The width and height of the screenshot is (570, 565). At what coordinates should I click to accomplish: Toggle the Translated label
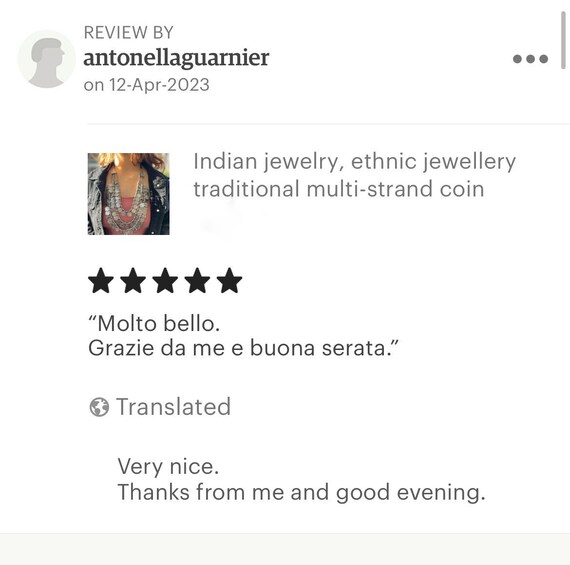(x=173, y=406)
